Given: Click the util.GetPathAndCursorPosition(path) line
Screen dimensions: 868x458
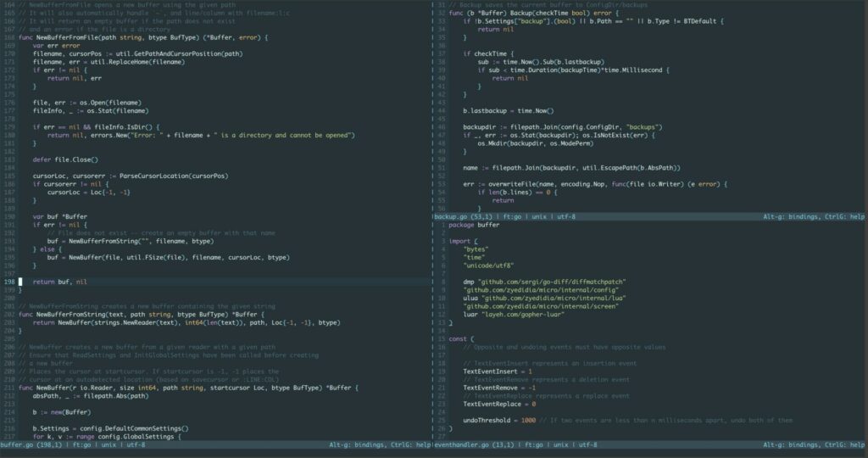Looking at the screenshot, I should [x=138, y=53].
